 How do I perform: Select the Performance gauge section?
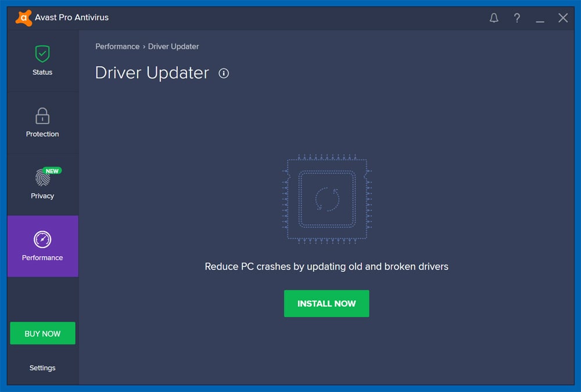tap(42, 246)
